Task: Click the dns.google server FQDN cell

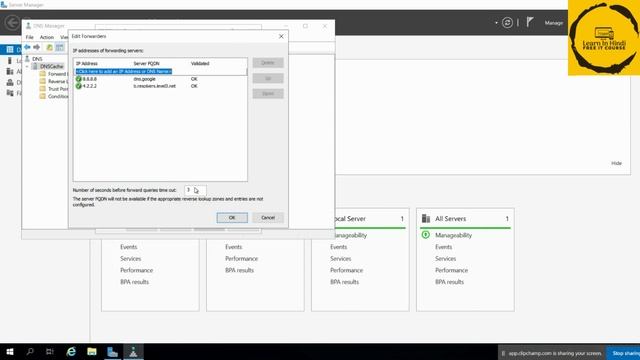Action: click(144, 79)
